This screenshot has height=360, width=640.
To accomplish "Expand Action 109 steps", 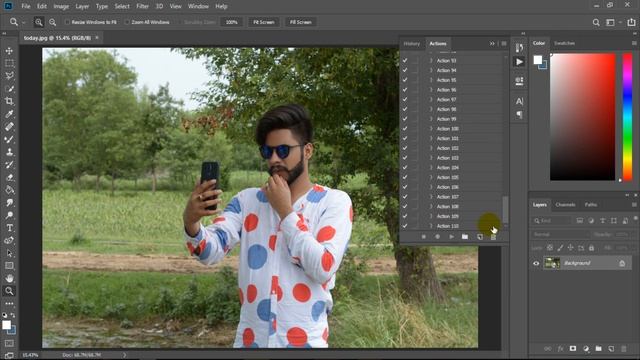I will pos(431,216).
